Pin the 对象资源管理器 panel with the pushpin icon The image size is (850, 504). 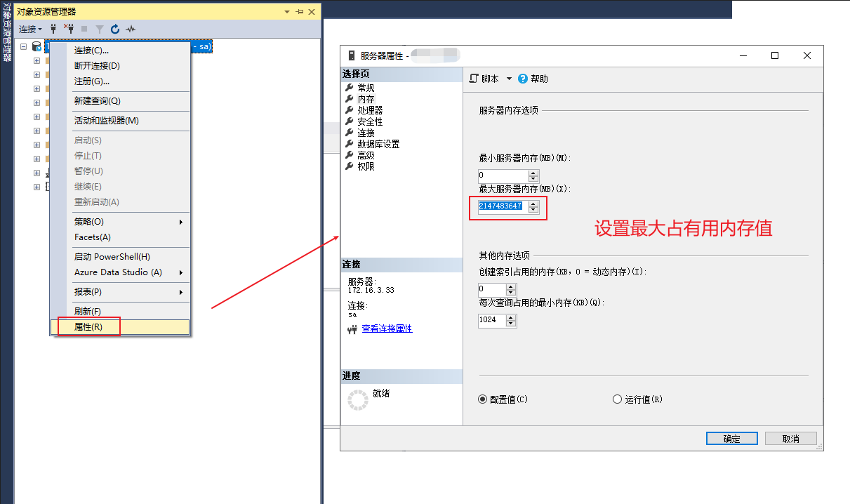(300, 12)
